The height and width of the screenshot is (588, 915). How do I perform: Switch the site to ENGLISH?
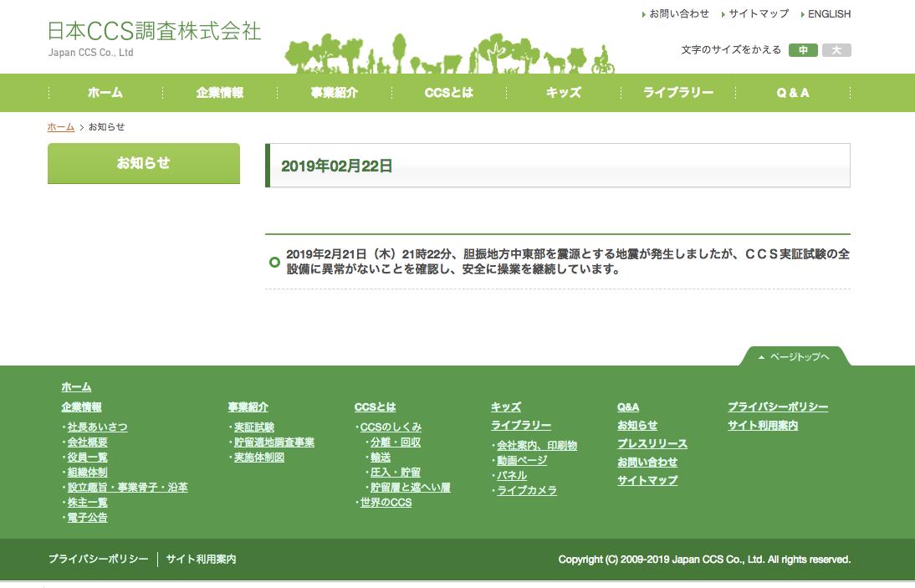[829, 13]
